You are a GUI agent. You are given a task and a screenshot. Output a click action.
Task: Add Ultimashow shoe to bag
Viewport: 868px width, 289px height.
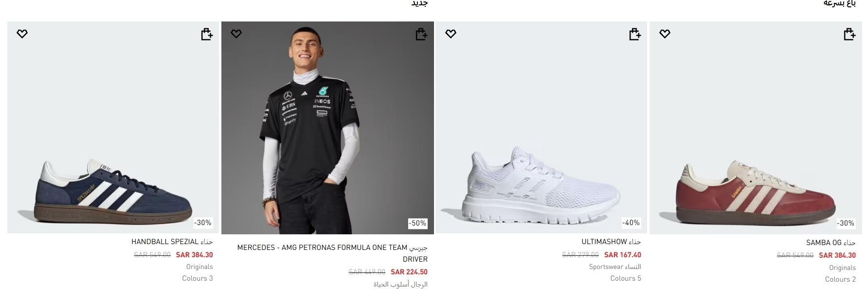point(635,34)
